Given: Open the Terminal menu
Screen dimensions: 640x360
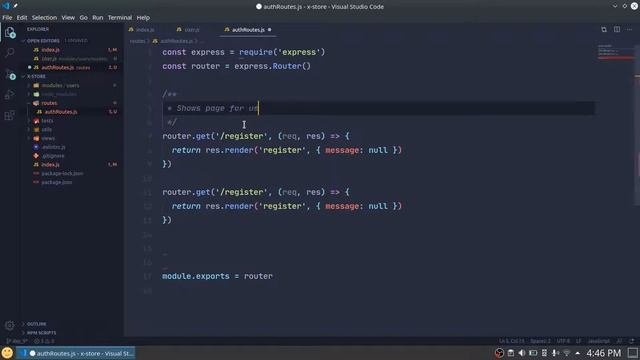Looking at the screenshot, I should point(120,18).
